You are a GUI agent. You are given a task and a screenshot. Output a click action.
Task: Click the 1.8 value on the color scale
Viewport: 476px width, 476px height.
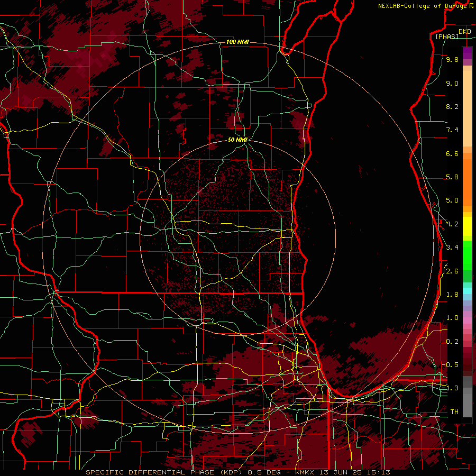[452, 295]
